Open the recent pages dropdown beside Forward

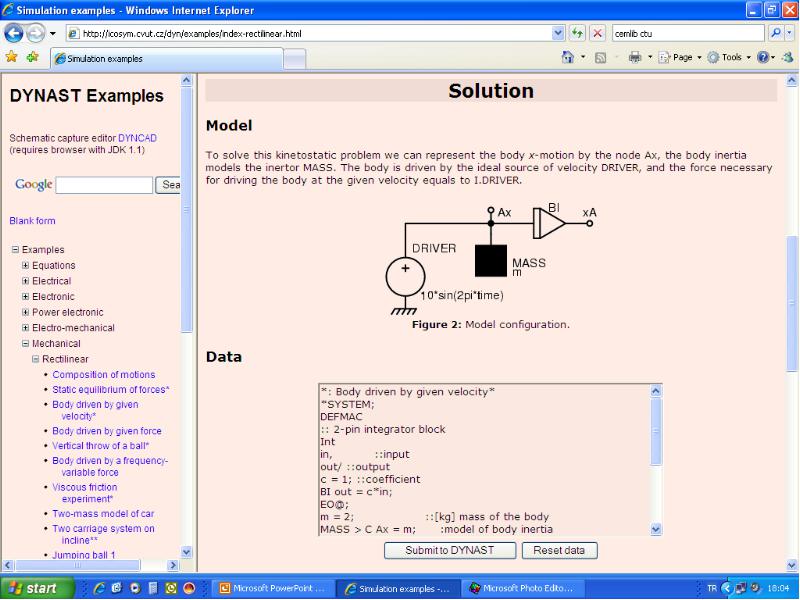point(53,34)
